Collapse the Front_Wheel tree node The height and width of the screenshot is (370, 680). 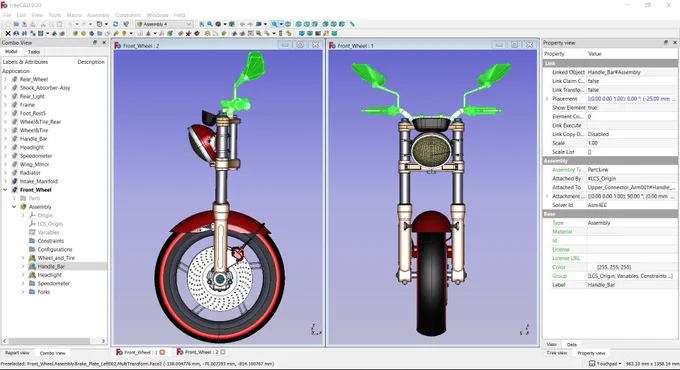[x=5, y=190]
